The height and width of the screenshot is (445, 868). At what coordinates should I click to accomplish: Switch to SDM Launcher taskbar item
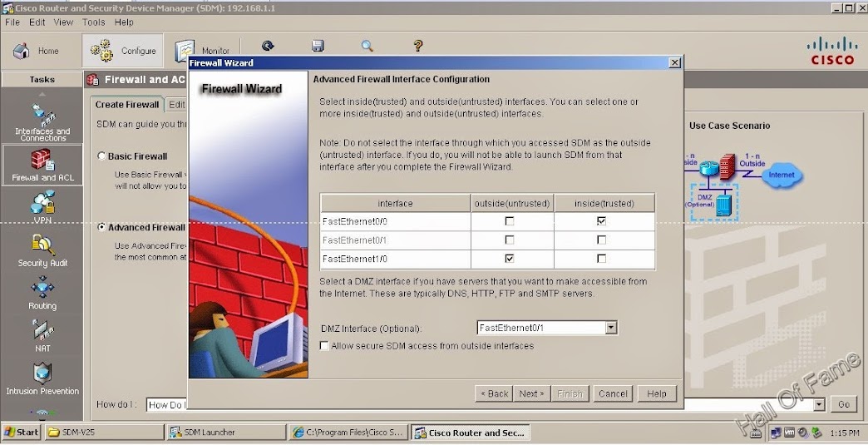(226, 433)
